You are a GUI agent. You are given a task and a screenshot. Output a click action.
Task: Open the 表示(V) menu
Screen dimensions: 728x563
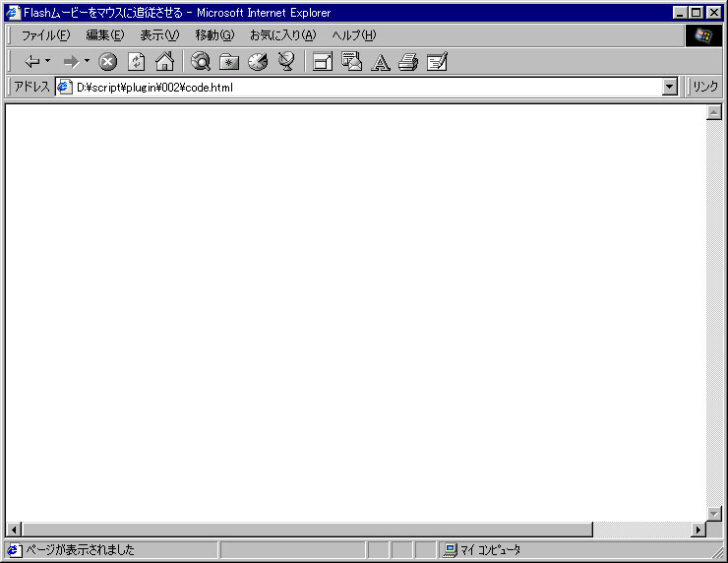[x=159, y=35]
